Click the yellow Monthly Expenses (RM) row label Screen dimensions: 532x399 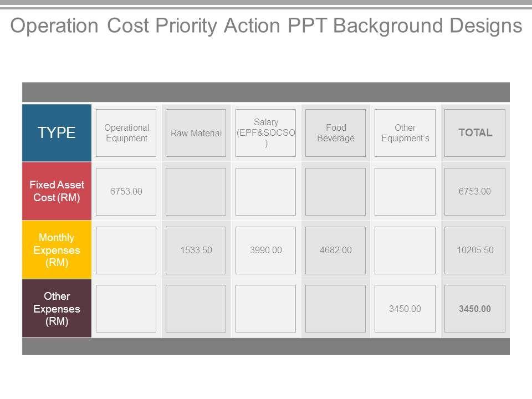click(57, 250)
